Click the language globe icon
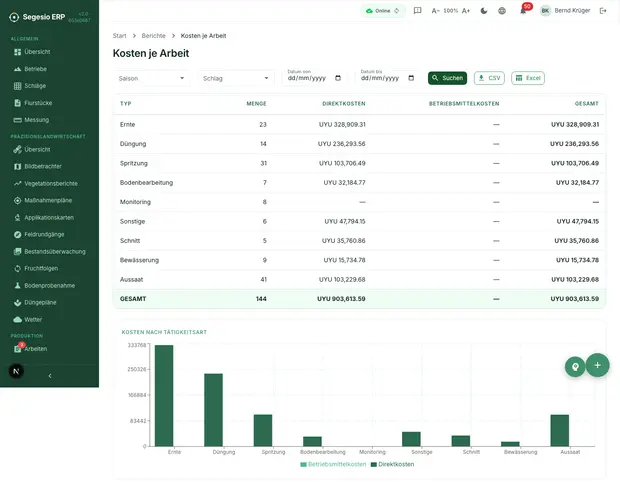Screen dimensions: 620x490 pyautogui.click(x=502, y=11)
